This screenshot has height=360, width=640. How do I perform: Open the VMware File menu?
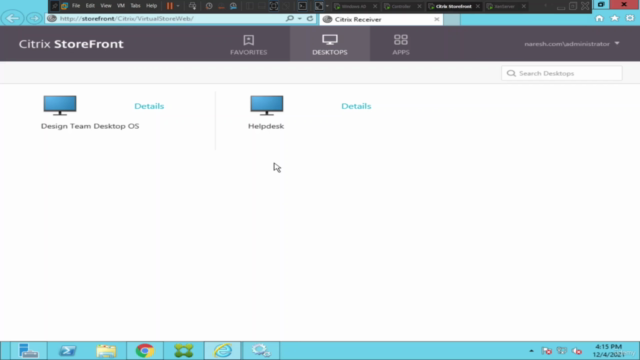(x=76, y=6)
